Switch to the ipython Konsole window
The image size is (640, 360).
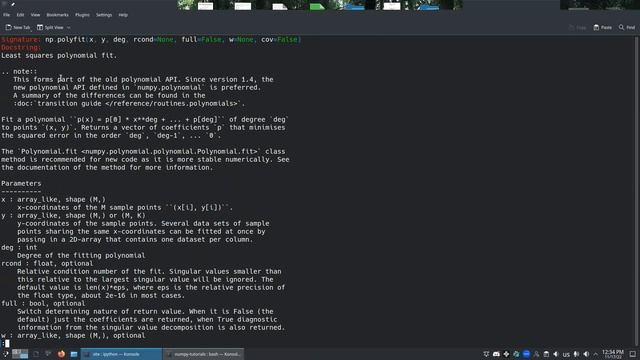pos(121,354)
